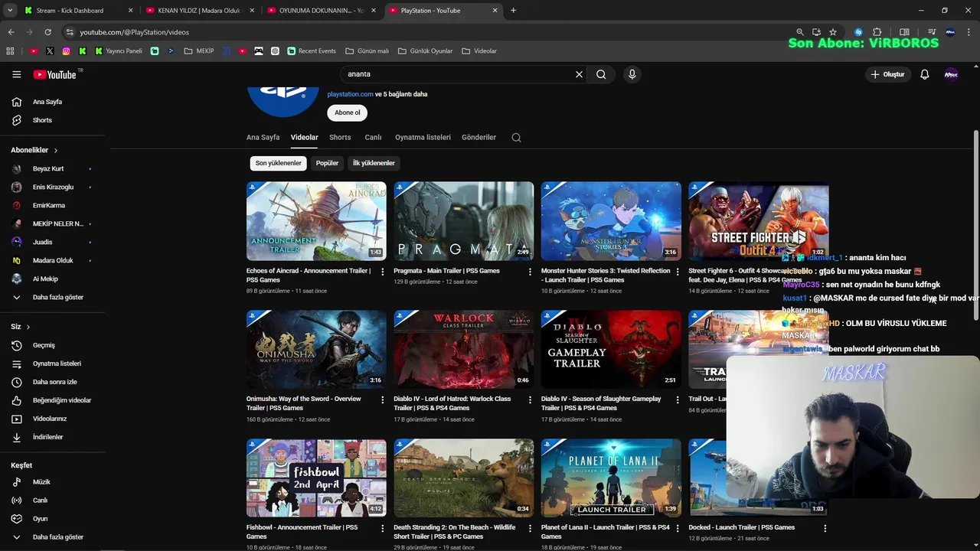
Task: Open Shorts in the sidebar
Action: [x=42, y=120]
